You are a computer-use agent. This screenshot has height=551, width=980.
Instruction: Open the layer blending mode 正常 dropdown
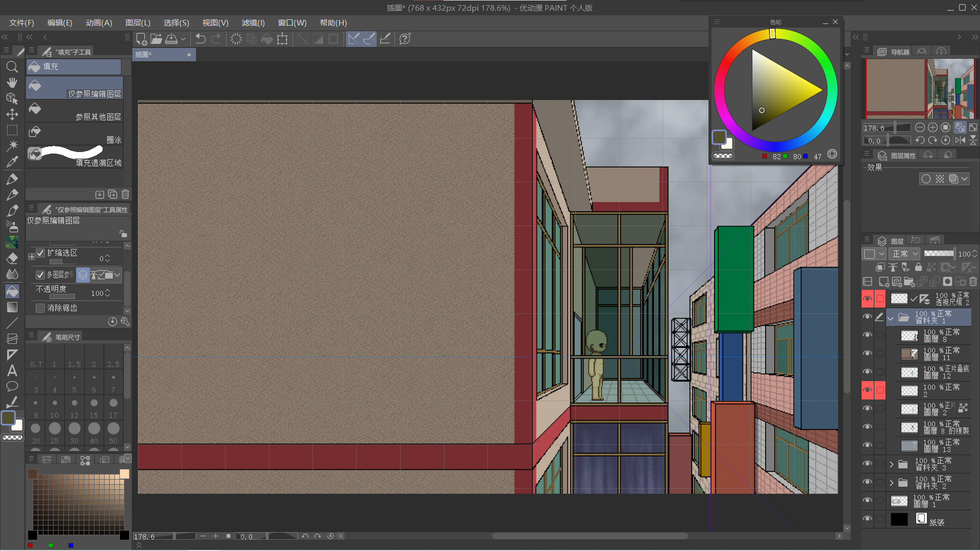click(x=905, y=254)
